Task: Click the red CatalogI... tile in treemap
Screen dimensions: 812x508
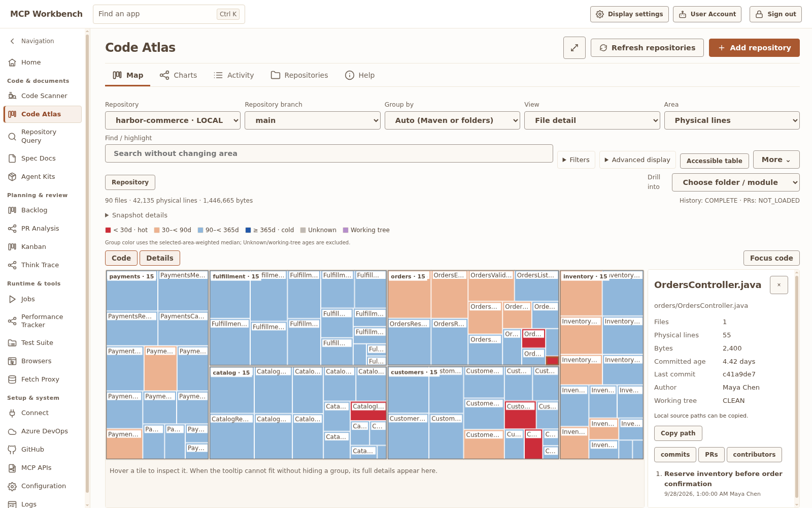Action: tap(368, 411)
